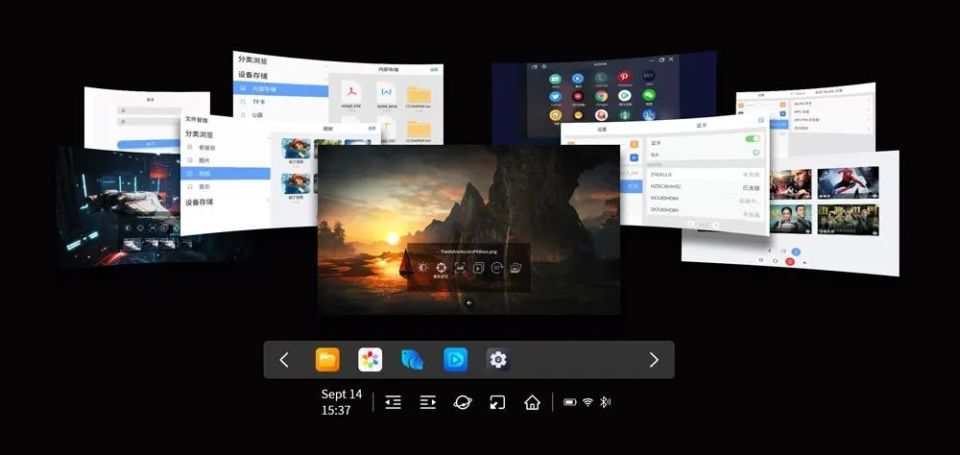This screenshot has width=960, height=455.
Task: Click the Sept 14 15:37 clock
Action: click(341, 402)
